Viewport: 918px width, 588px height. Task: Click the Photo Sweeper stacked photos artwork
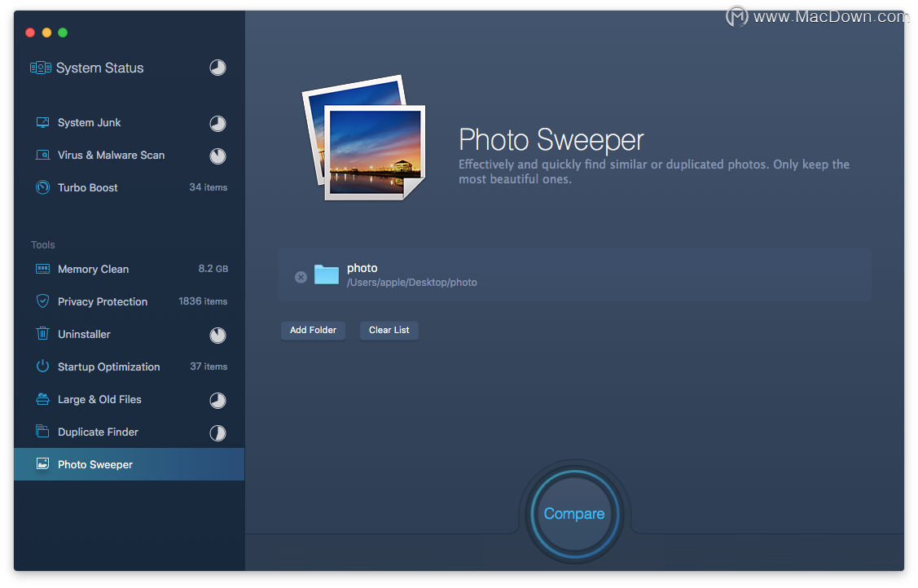point(364,138)
